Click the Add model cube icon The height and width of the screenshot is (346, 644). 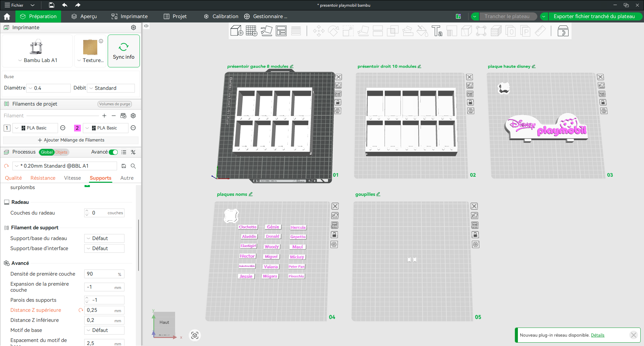point(237,31)
